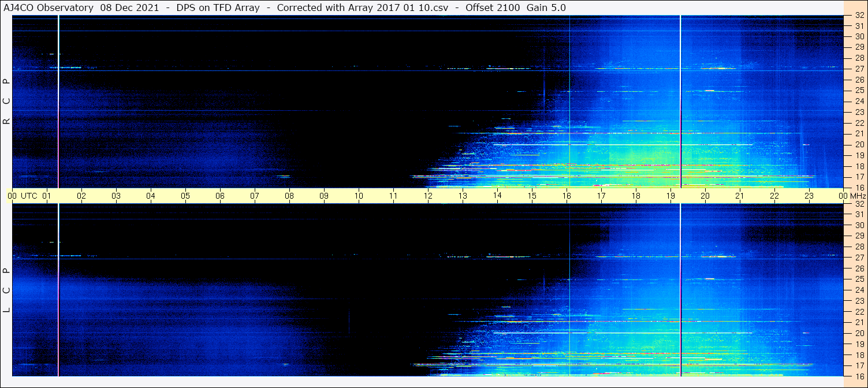Click 24 MHz frequency label in RCP panel

pyautogui.click(x=859, y=101)
